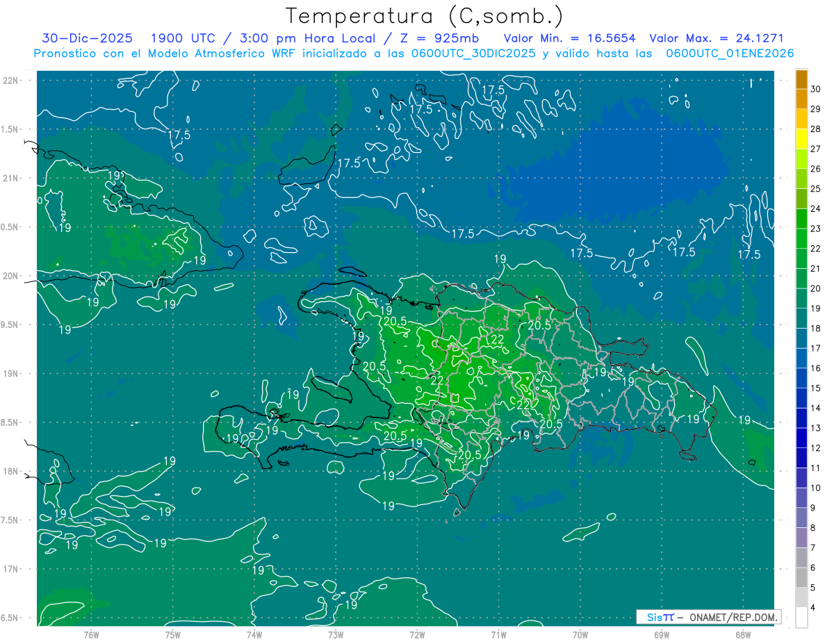Click the "22N" latitude axis label
This screenshot has height=644, width=834.
coord(12,81)
